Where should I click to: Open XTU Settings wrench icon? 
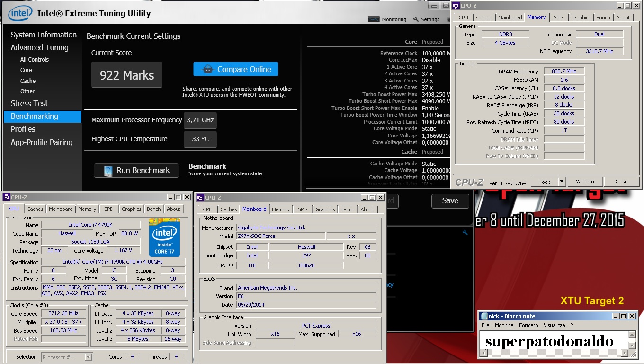point(416,19)
